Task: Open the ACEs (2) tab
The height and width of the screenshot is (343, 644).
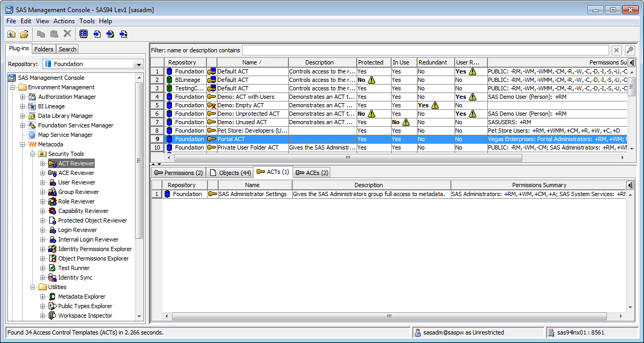Action: [x=312, y=173]
